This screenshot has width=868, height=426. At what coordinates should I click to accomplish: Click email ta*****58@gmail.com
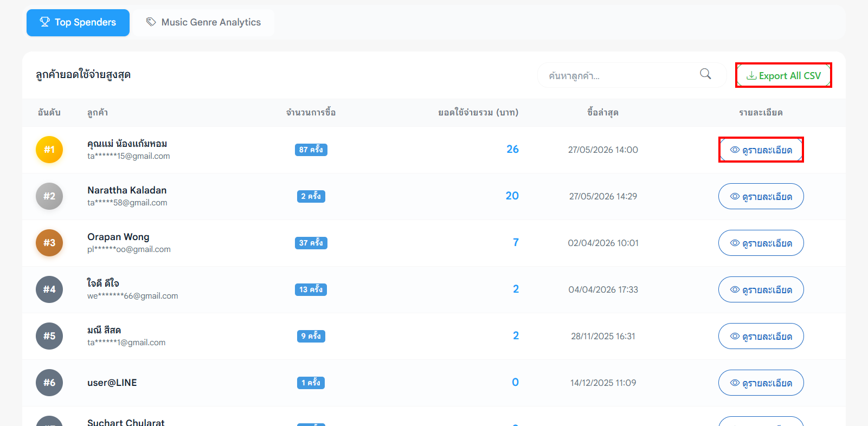point(127,203)
